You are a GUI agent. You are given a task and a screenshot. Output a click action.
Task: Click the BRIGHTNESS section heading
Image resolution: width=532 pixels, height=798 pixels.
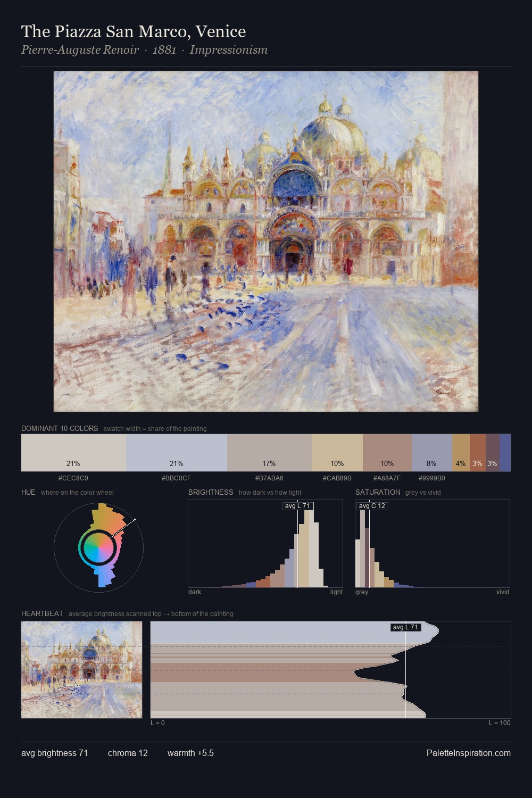click(211, 492)
